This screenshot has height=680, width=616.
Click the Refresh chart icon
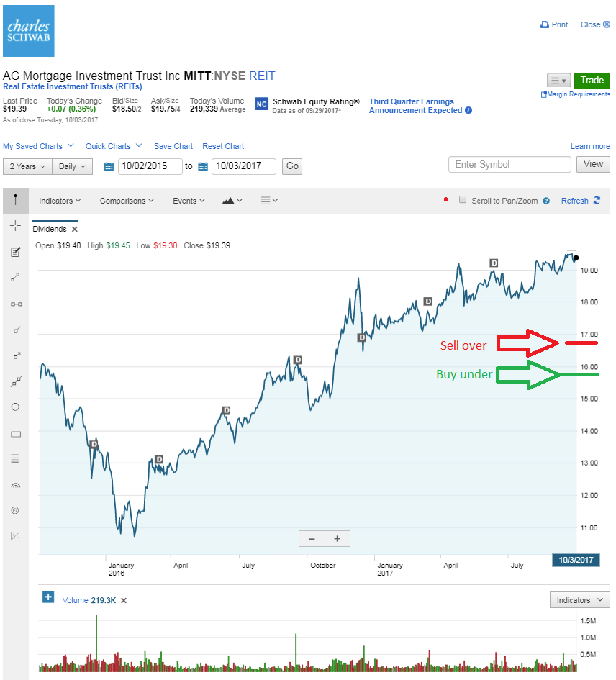click(597, 200)
